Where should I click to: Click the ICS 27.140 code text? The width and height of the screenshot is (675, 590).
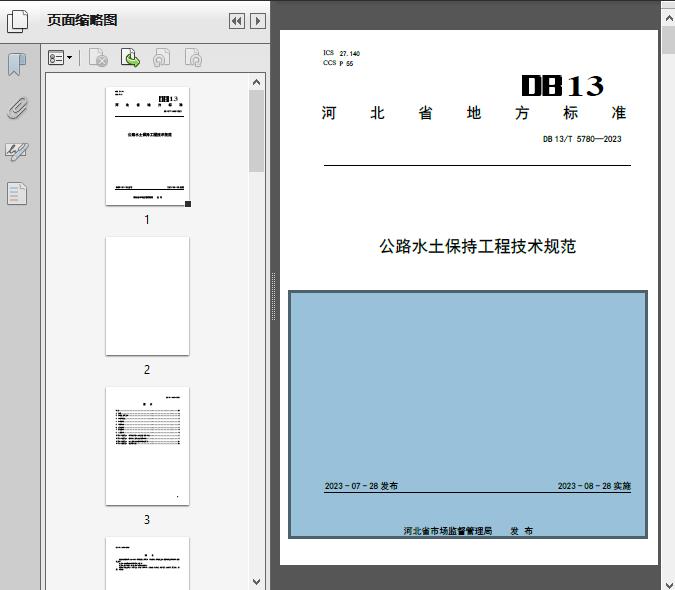341,53
